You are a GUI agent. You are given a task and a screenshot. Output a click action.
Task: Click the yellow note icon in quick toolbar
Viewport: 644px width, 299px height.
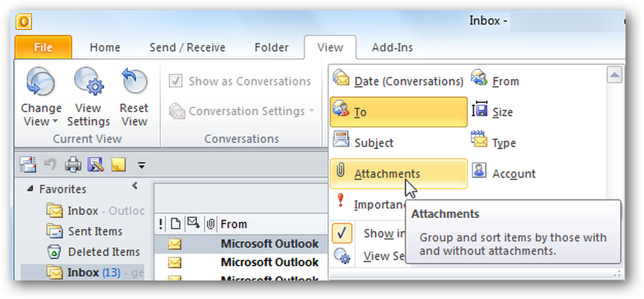coord(118,165)
